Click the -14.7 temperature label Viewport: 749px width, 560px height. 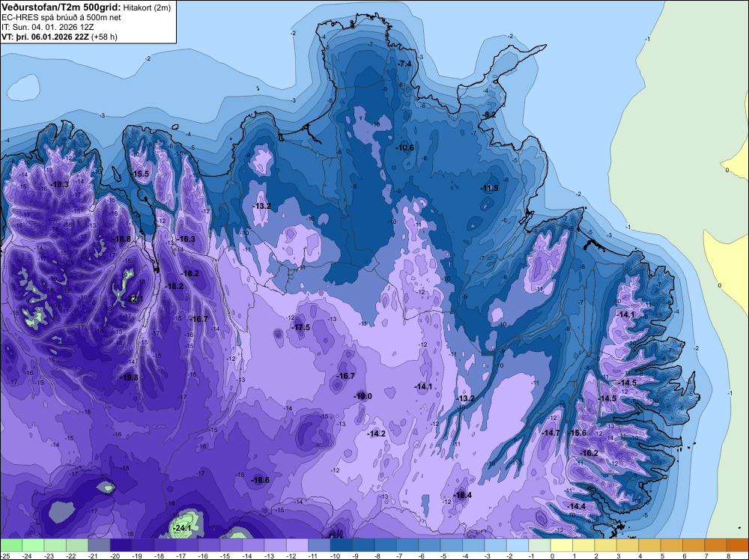[551, 433]
